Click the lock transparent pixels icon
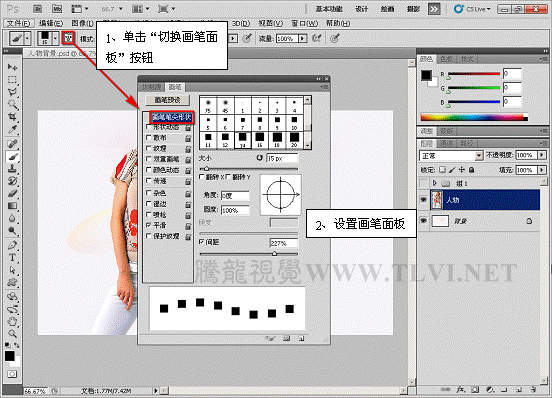The height and width of the screenshot is (398, 552). tap(443, 170)
